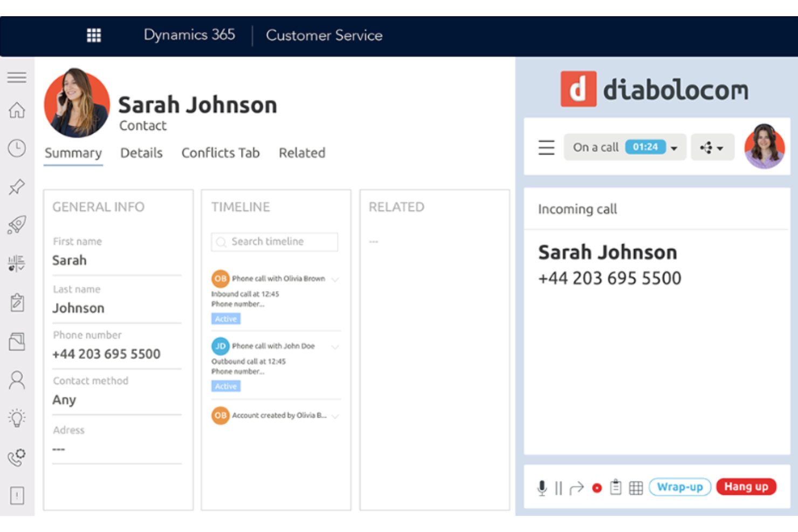Click the Last name field Johnson

point(117,308)
